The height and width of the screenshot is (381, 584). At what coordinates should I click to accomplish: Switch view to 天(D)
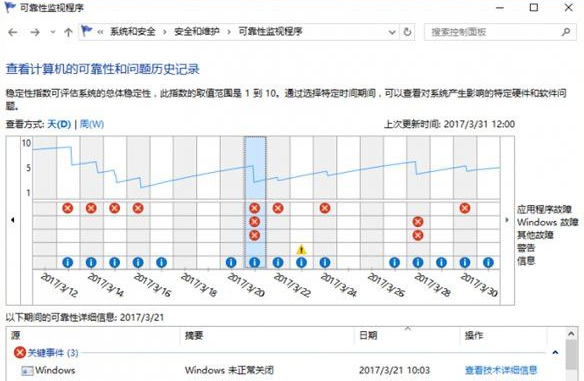[x=59, y=124]
